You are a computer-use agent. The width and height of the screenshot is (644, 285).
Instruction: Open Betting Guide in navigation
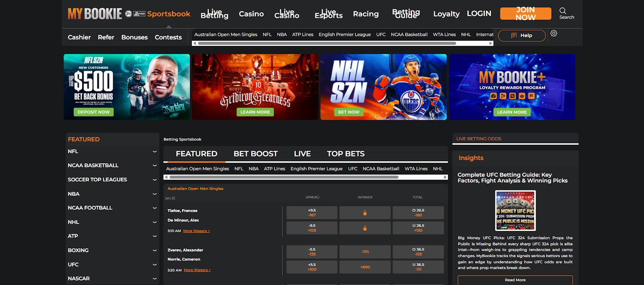point(406,14)
